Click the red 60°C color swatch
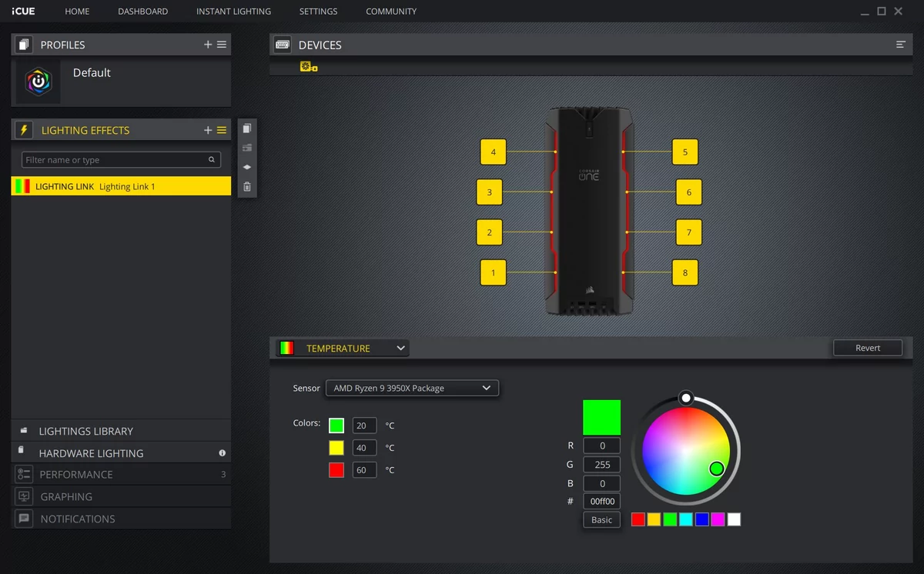Viewport: 924px width, 574px height. point(336,470)
